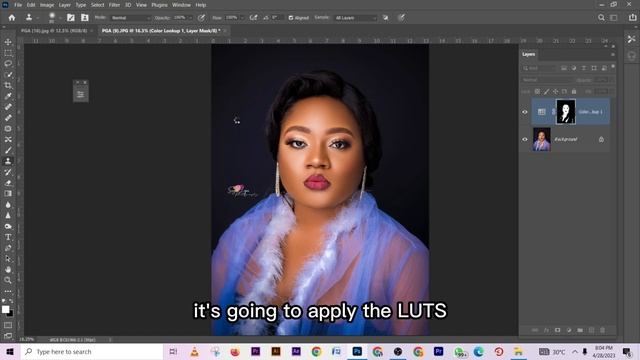Viewport: 640px width, 360px height.
Task: Toggle pressure for opacity button
Action: (x=201, y=18)
